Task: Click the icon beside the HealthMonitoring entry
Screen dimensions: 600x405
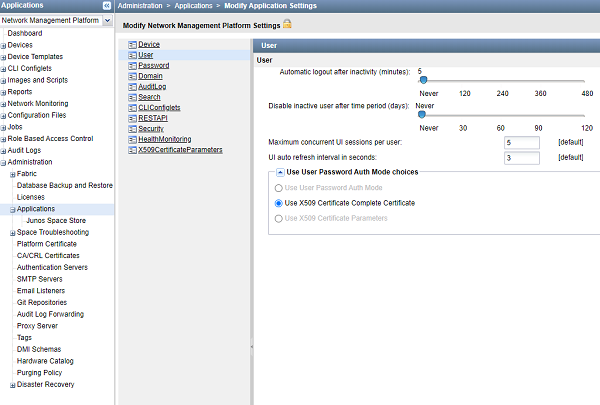Action: (132, 139)
